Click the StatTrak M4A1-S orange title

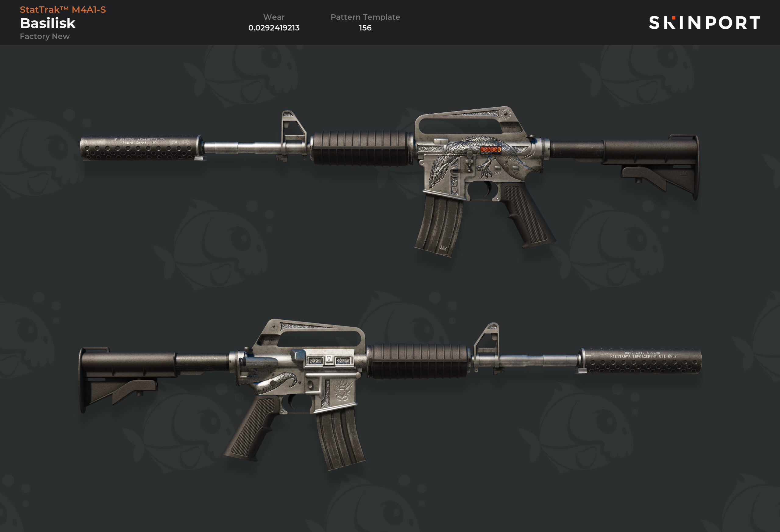point(63,10)
